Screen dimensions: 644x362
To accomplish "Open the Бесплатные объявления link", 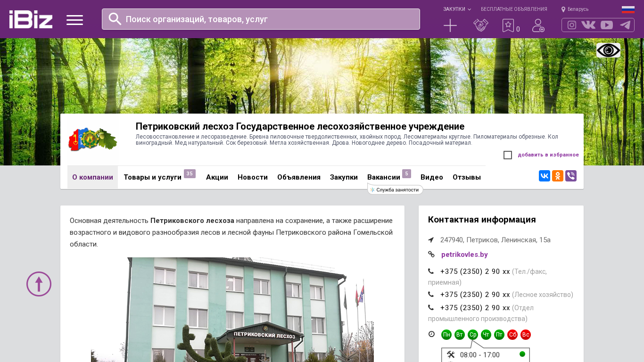I will [x=514, y=9].
